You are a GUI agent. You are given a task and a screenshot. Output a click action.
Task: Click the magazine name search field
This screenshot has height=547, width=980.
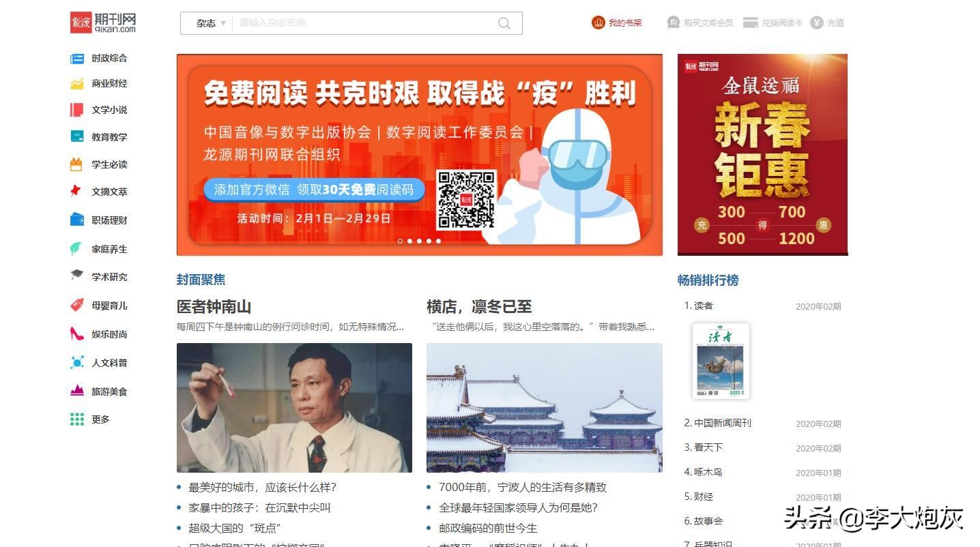[365, 23]
